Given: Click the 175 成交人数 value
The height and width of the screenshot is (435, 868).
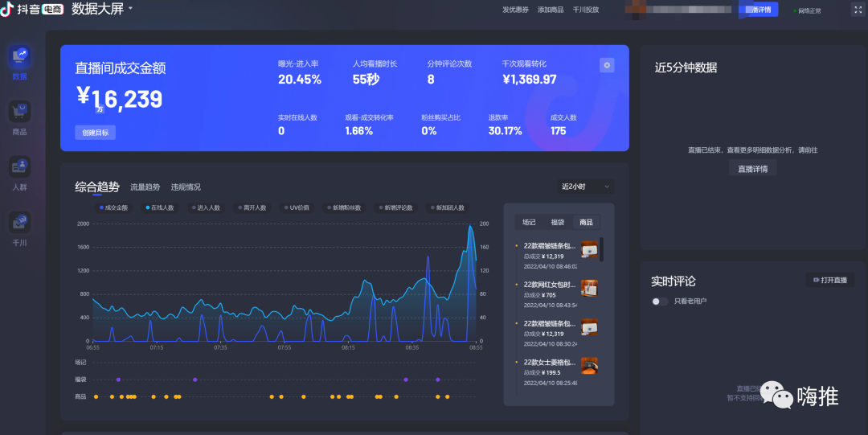Looking at the screenshot, I should tap(558, 131).
